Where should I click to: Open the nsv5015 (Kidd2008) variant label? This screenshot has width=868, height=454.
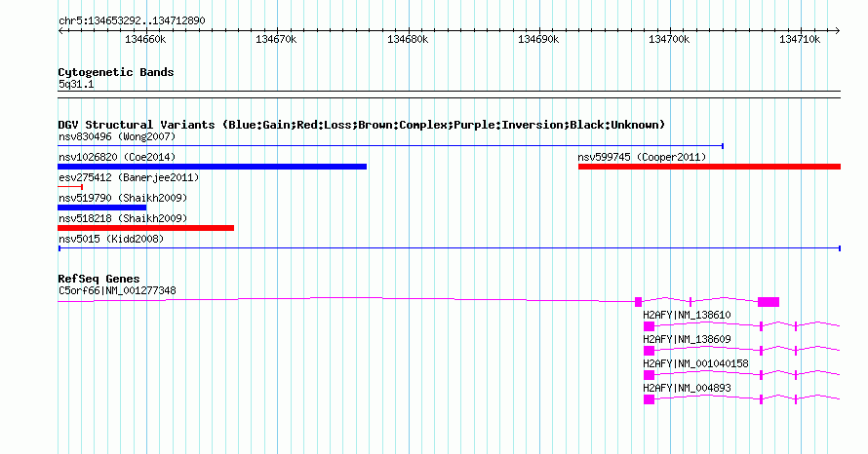click(111, 239)
